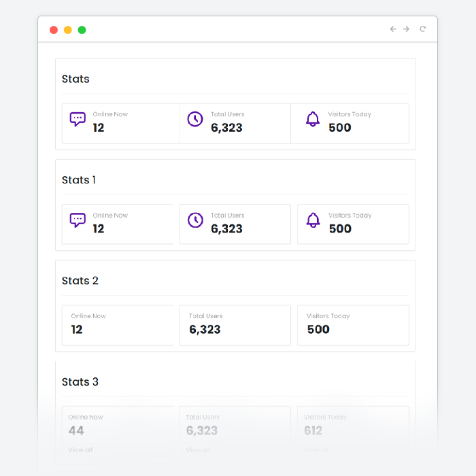This screenshot has height=476, width=476.
Task: Select the Visitors Today card in Stats 2
Action: click(353, 325)
